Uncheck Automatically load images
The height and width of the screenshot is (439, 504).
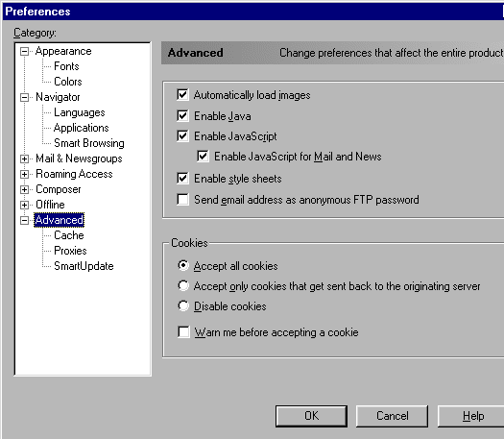pyautogui.click(x=182, y=95)
